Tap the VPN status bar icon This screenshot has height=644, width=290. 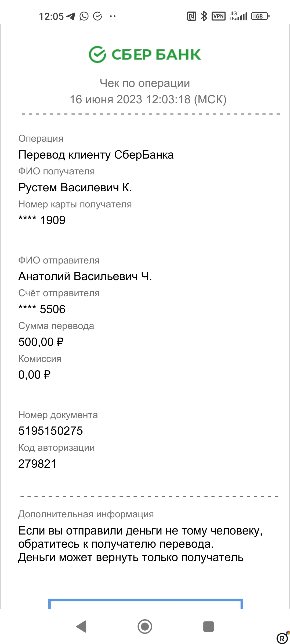click(x=218, y=16)
